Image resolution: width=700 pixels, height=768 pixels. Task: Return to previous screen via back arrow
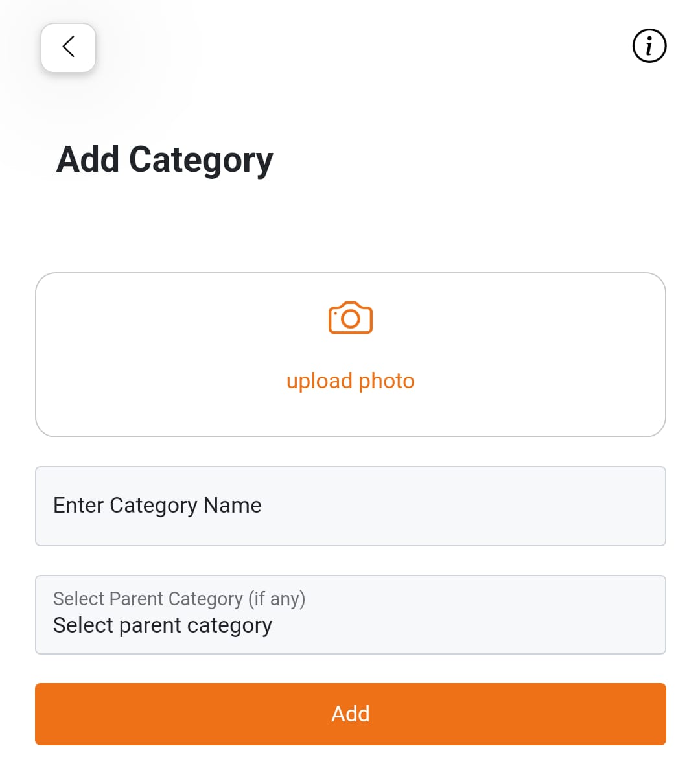coord(68,47)
